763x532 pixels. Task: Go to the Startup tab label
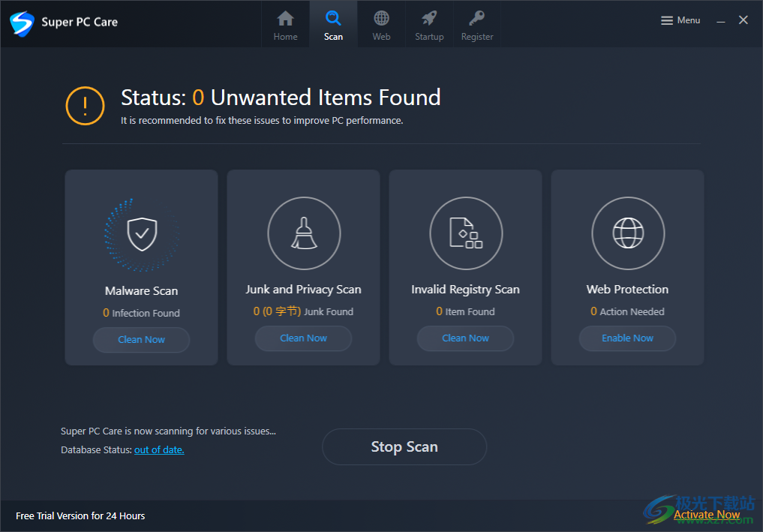point(429,37)
